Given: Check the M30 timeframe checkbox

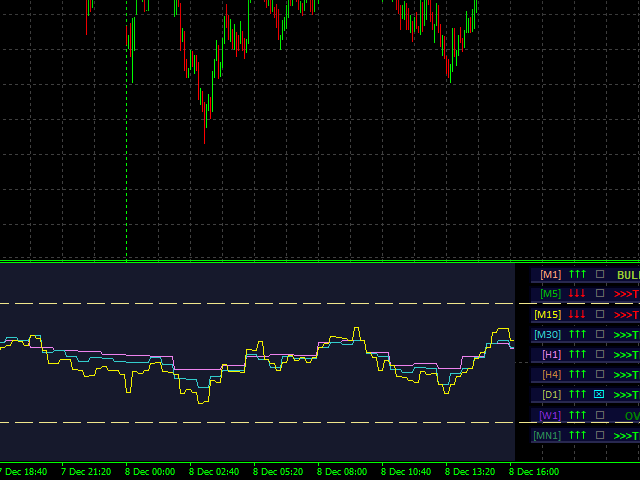Looking at the screenshot, I should (600, 334).
